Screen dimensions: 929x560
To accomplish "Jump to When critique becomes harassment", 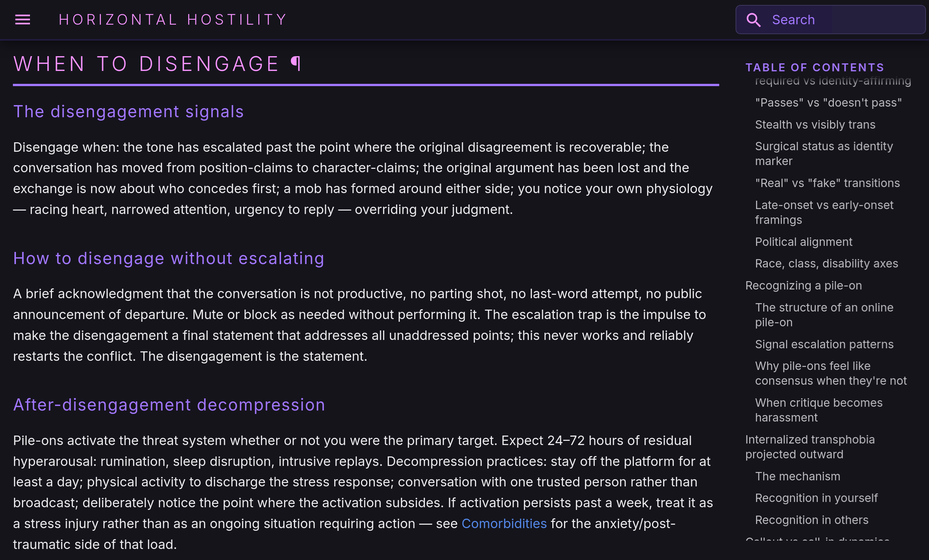I will tap(819, 410).
